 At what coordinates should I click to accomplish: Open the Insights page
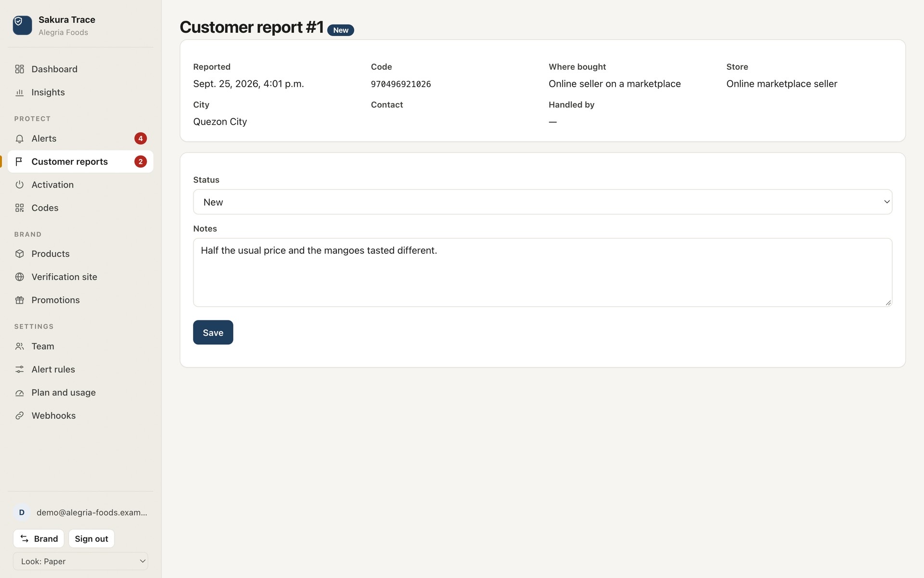(80, 92)
